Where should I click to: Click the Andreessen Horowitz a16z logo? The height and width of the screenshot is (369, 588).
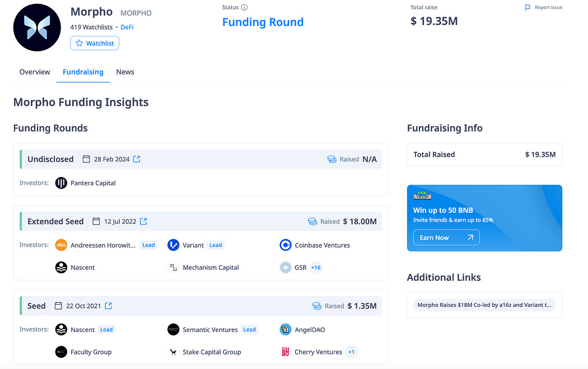[x=61, y=245]
